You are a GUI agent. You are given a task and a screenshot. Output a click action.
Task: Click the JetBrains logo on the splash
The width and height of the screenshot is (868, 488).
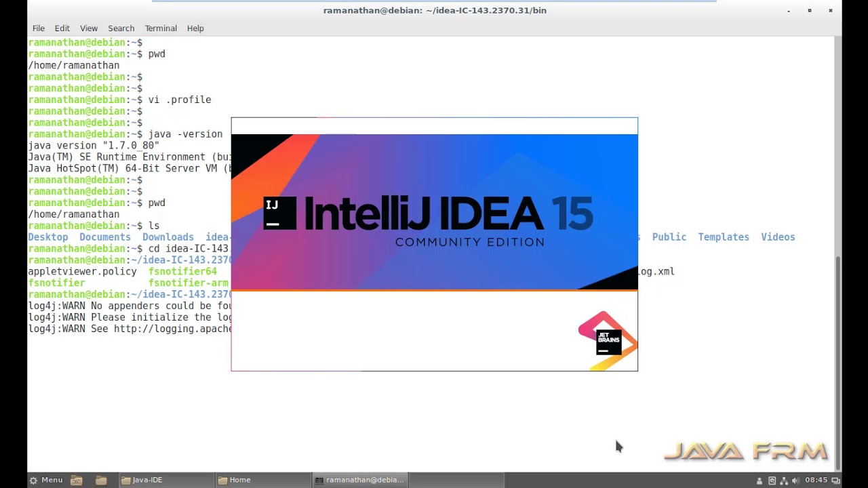click(608, 340)
